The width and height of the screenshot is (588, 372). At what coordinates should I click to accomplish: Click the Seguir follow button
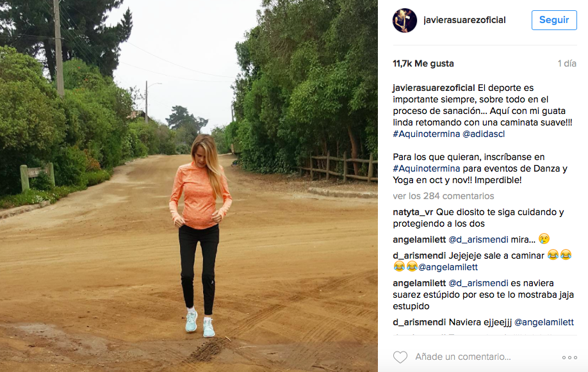tap(554, 20)
